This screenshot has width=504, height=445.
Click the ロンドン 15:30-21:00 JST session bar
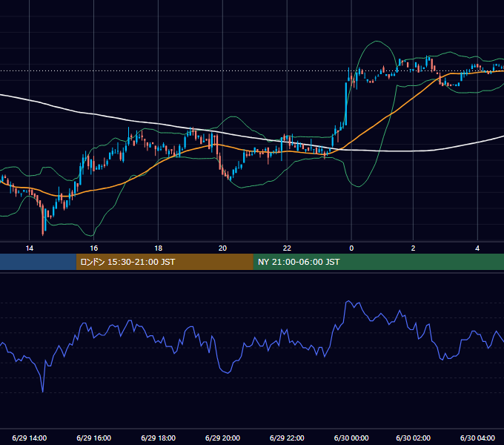[x=165, y=262]
